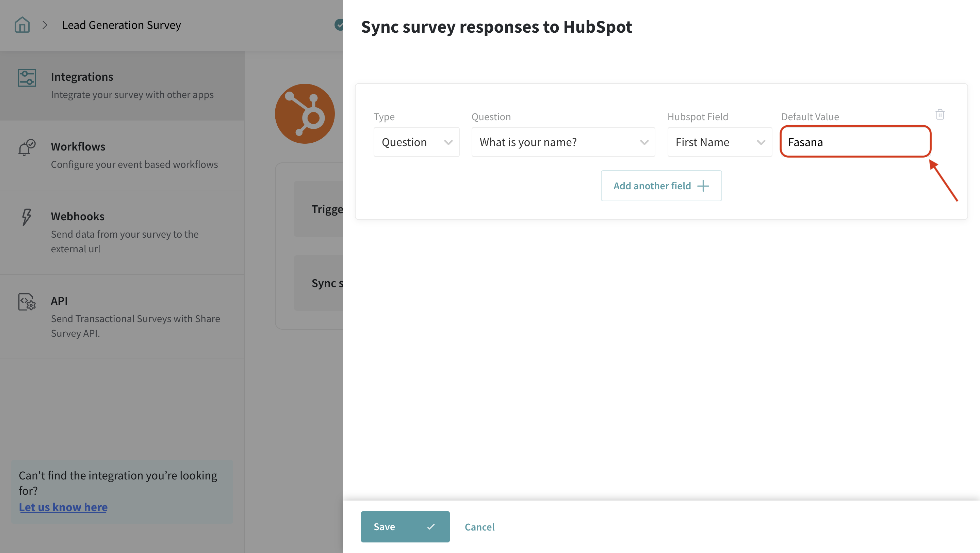Open the Type dropdown showing Question
Screen dimensions: 980x553
(x=416, y=142)
